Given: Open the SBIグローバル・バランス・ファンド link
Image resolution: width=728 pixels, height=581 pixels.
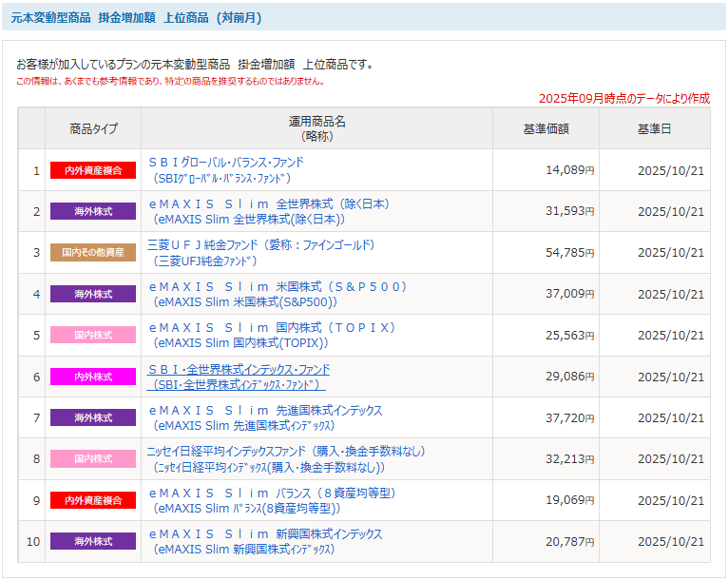Looking at the screenshot, I should tap(225, 163).
